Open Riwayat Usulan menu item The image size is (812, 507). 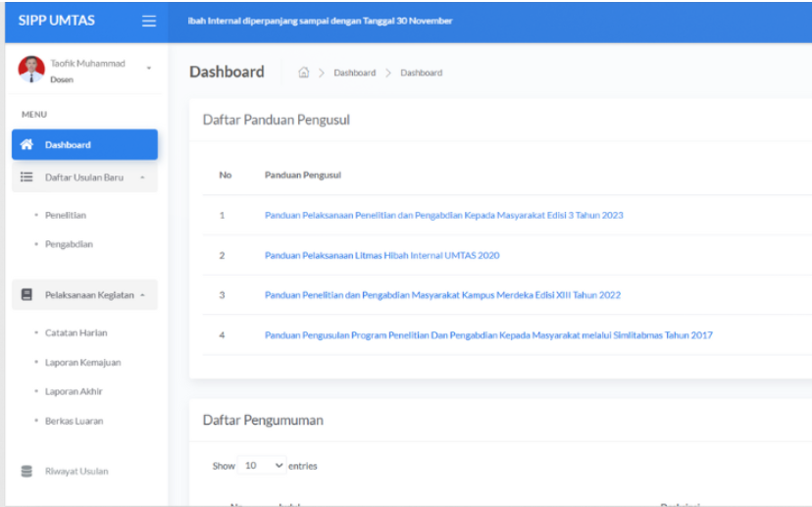(x=76, y=471)
